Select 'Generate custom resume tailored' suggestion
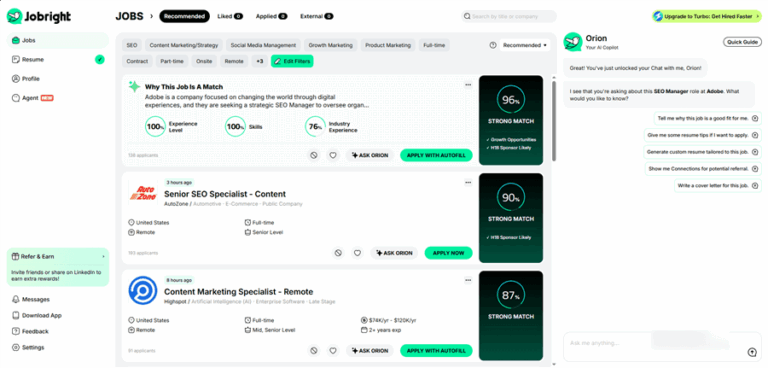768x368 pixels. tap(702, 152)
